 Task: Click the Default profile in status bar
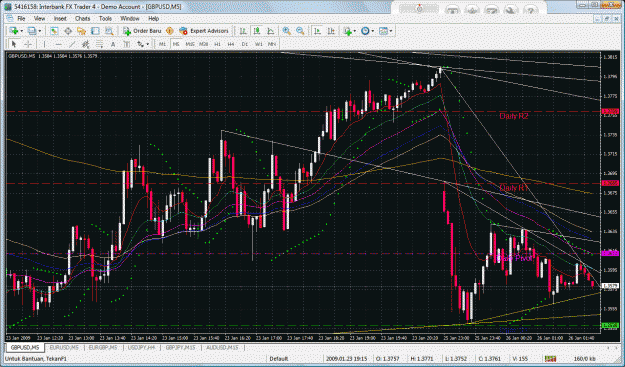[278, 359]
